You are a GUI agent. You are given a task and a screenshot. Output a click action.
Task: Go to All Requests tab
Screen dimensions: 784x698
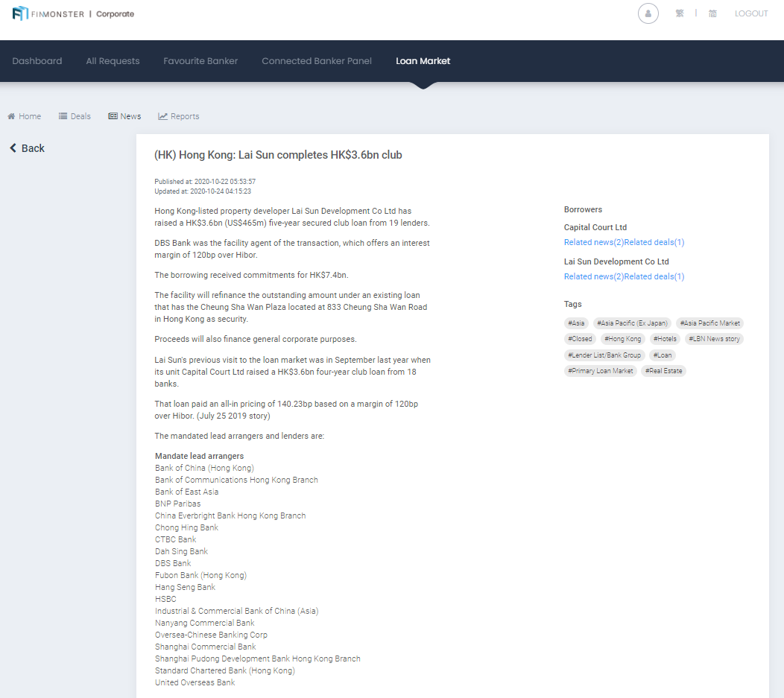[113, 61]
